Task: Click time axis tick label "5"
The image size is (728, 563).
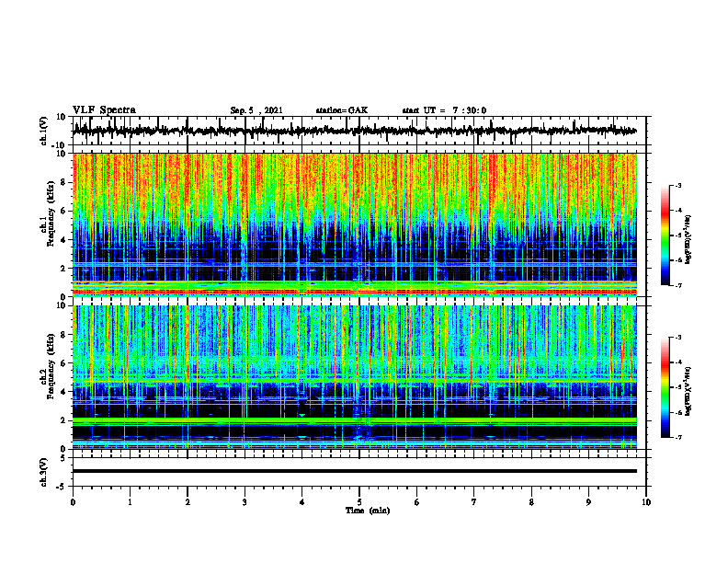Action: tap(359, 502)
